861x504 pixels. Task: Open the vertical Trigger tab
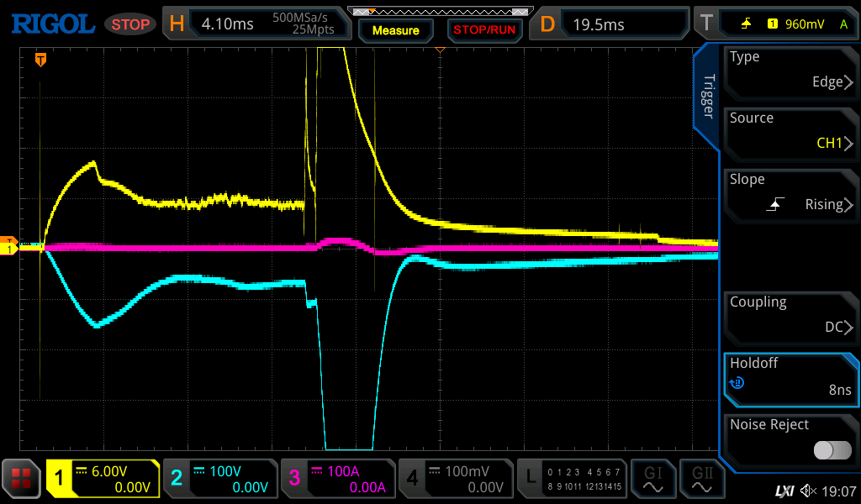pos(708,97)
